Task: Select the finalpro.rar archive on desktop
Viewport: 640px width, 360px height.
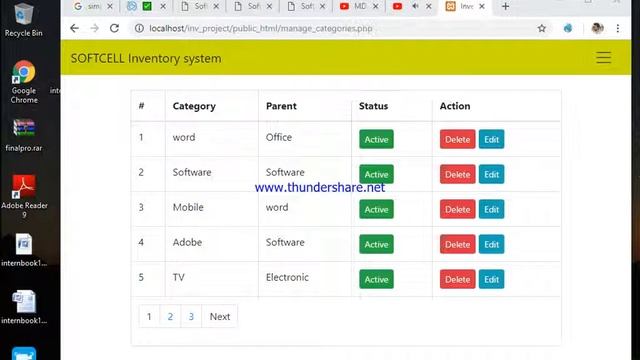Action: 24,136
